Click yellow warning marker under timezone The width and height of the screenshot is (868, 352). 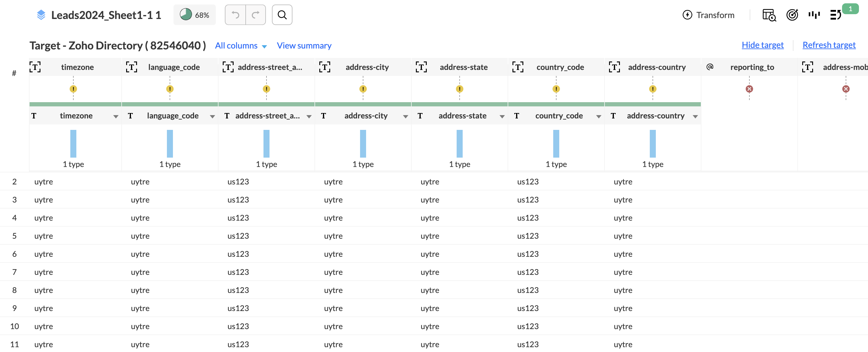(73, 89)
